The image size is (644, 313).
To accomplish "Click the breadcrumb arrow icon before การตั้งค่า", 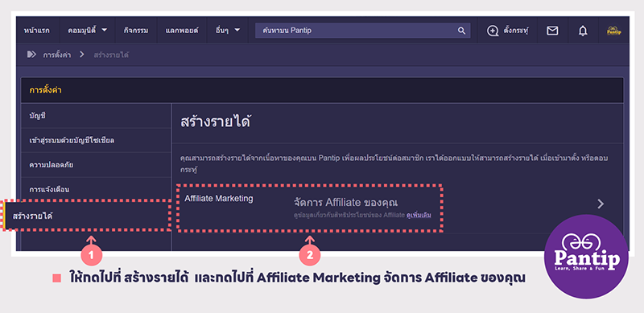I will [31, 54].
